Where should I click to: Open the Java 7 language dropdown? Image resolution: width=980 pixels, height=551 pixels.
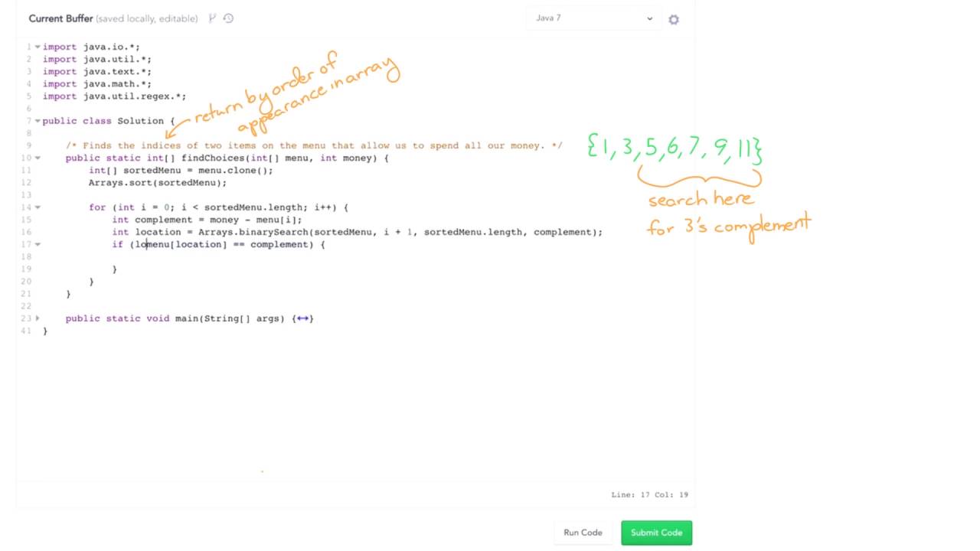click(594, 18)
